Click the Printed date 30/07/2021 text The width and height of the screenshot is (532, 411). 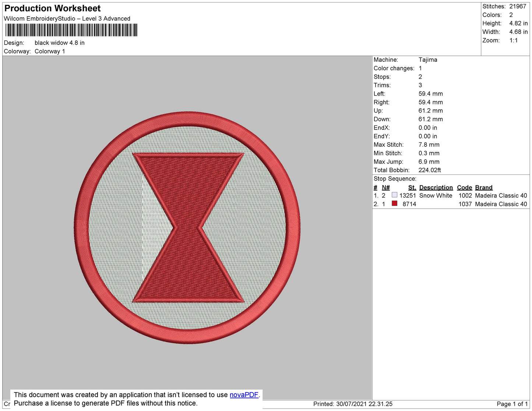[353, 404]
